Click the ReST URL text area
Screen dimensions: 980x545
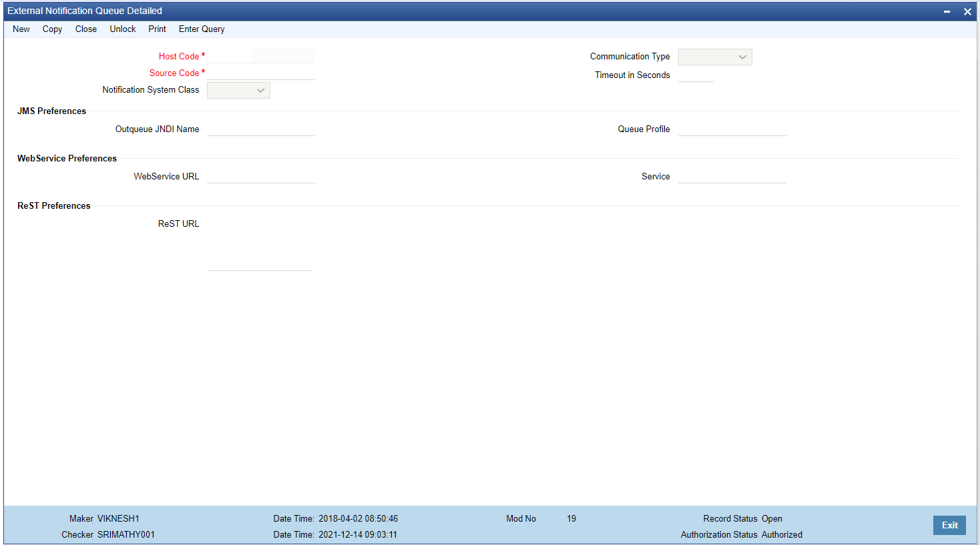(260, 243)
